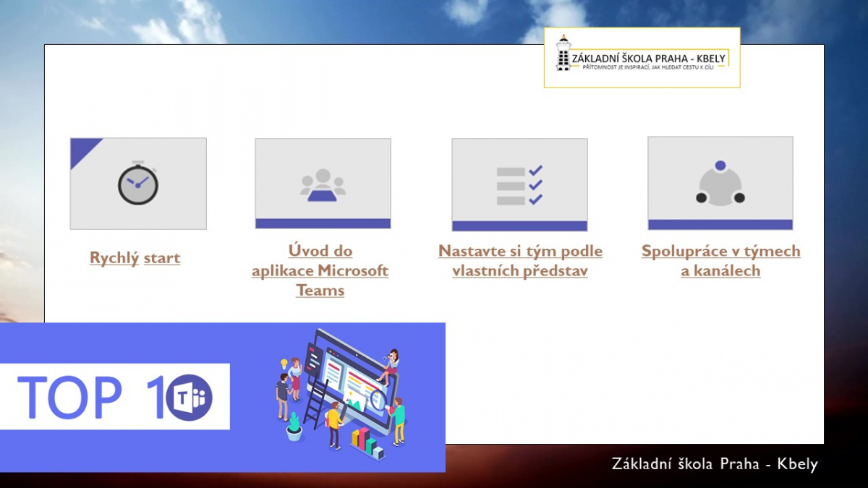Select the people-group intro thumbnail
The height and width of the screenshot is (488, 868).
click(x=323, y=184)
